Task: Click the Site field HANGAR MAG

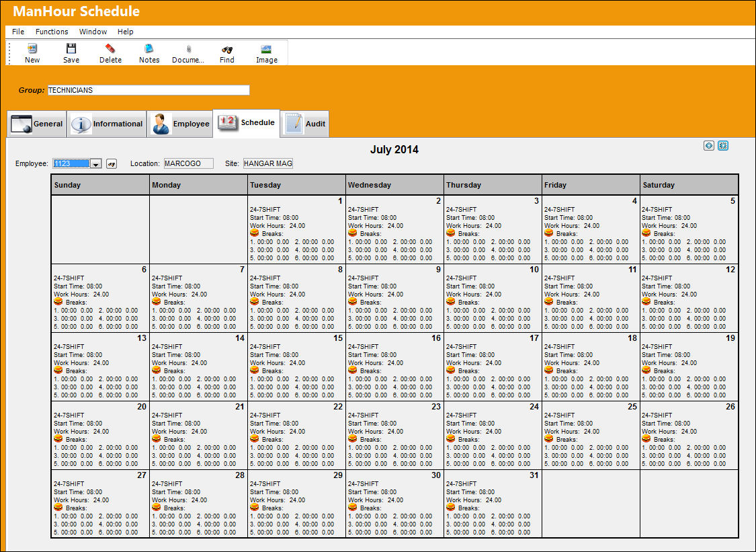Action: (267, 163)
